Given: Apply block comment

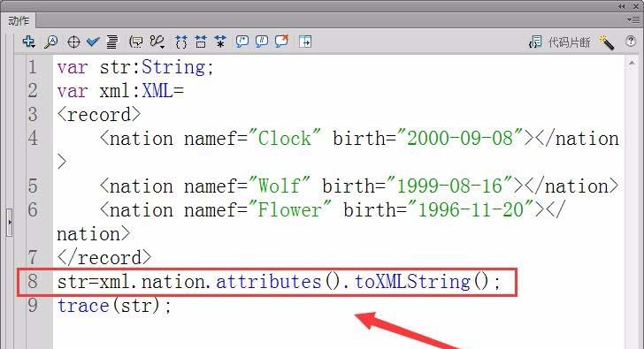Looking at the screenshot, I should point(241,42).
